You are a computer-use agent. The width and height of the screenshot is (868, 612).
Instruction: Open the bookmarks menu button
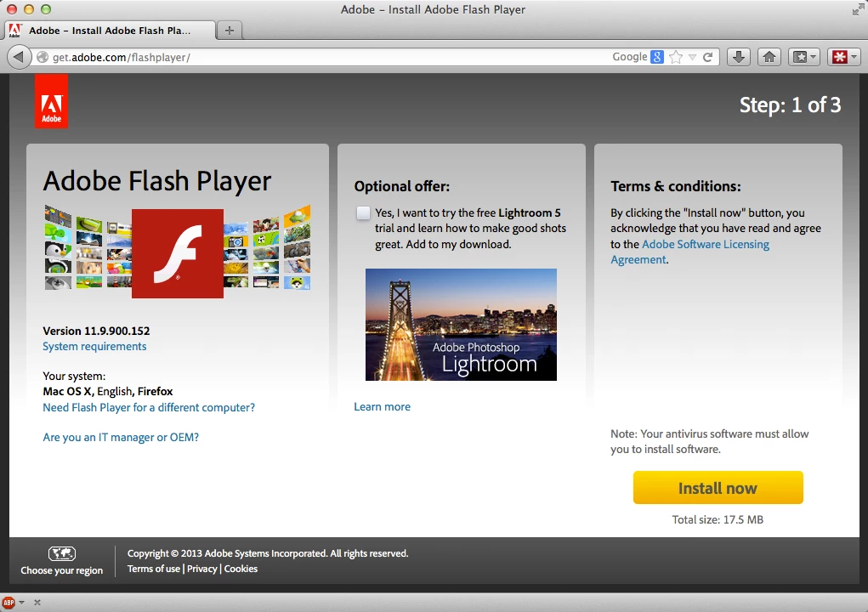coord(803,57)
